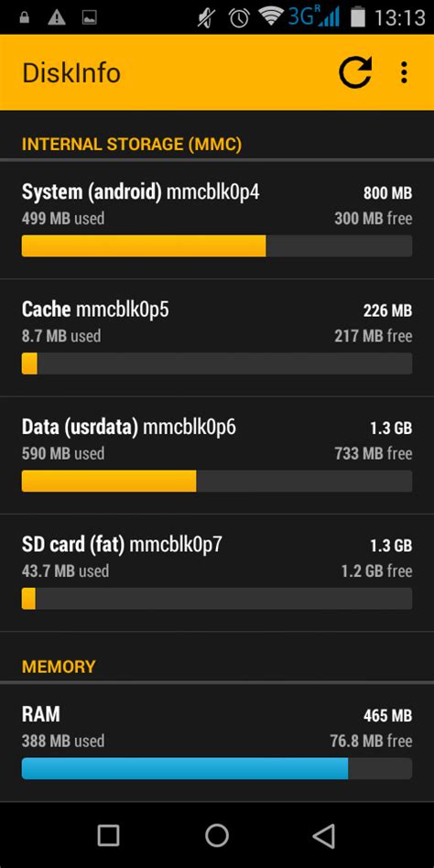This screenshot has height=868, width=434.
Task: Tap the DiskInfo app title
Action: point(71,73)
